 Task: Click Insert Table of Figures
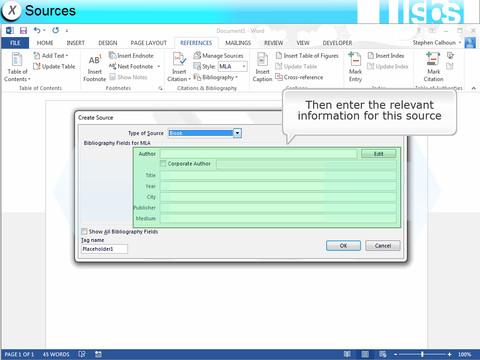click(x=307, y=56)
